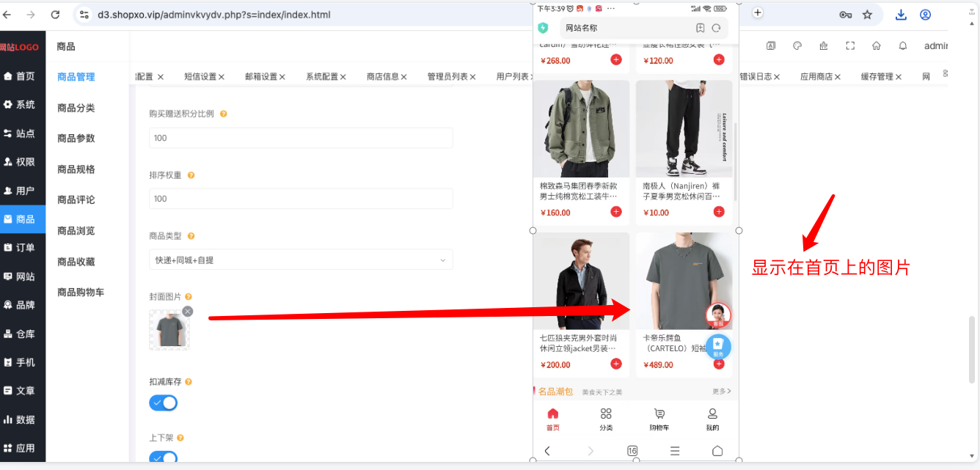The image size is (980, 470).
Task: Open the phone browser menu (three lines)
Action: click(675, 451)
